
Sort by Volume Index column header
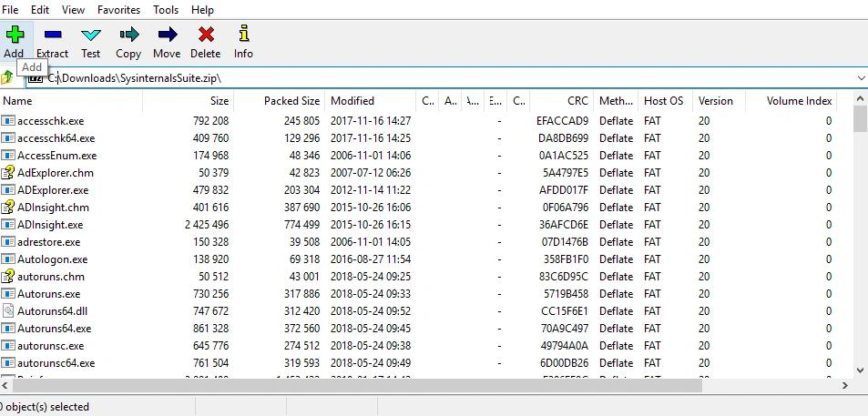pos(791,101)
